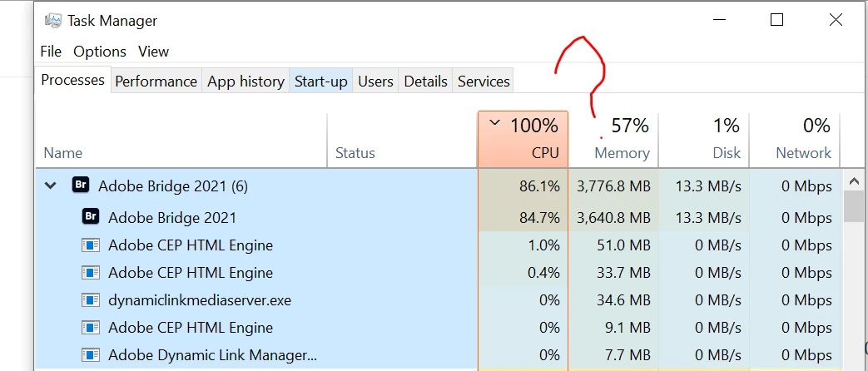Click the CPU column sort arrow
Screen dimensions: 868x371
[x=495, y=123]
